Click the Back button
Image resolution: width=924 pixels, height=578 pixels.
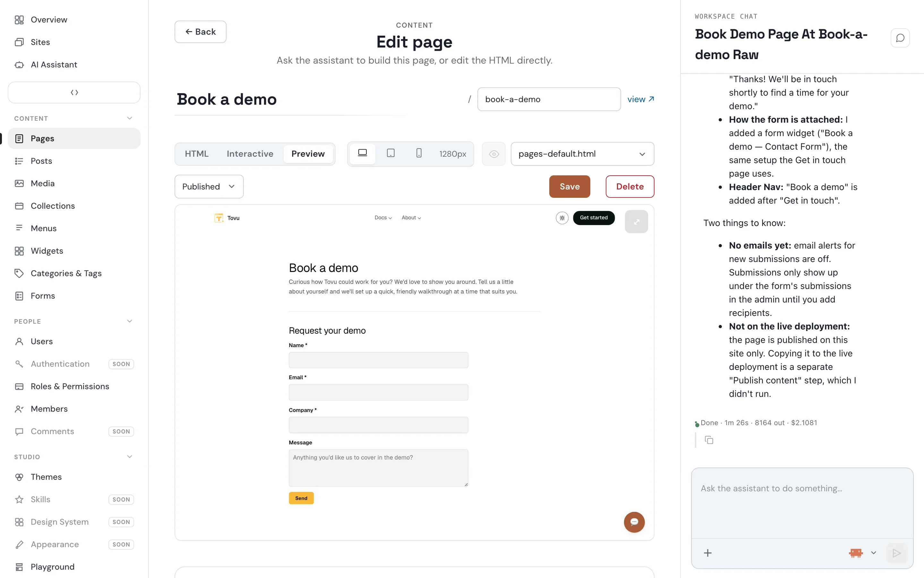point(201,32)
